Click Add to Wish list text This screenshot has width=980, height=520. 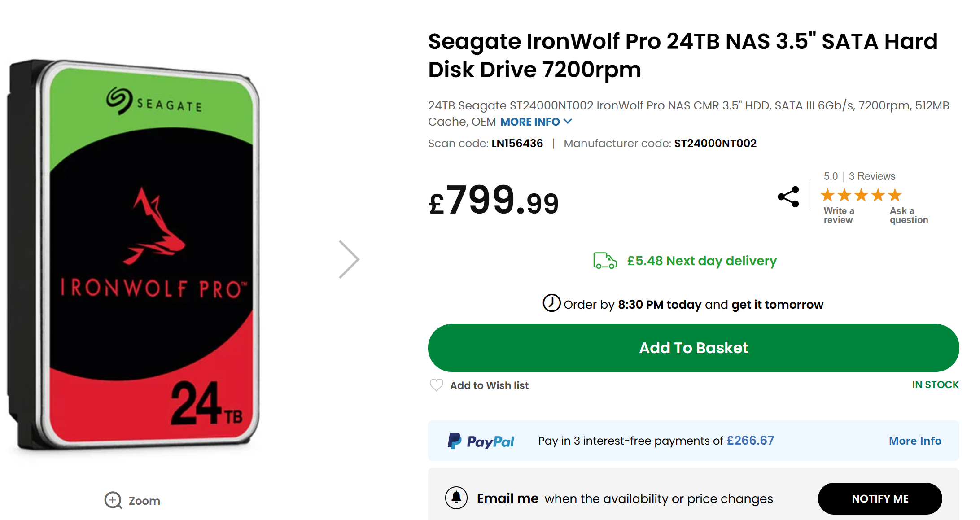click(489, 385)
